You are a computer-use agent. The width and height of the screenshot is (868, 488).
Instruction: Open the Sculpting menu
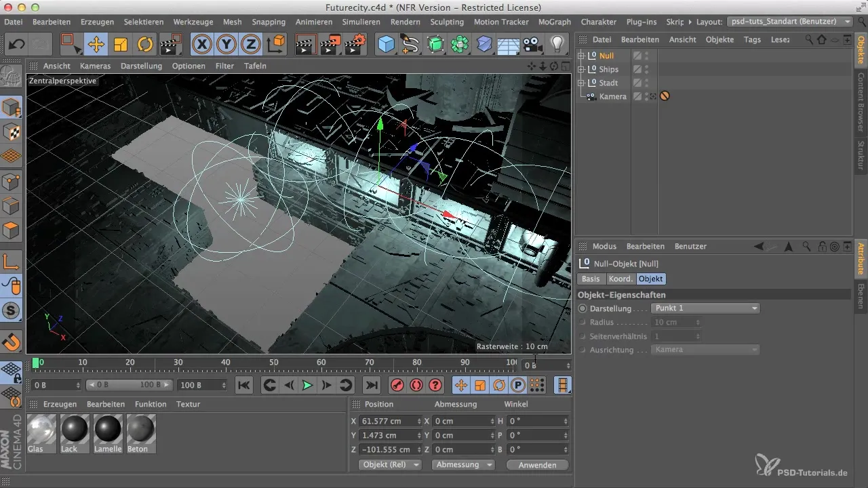447,22
